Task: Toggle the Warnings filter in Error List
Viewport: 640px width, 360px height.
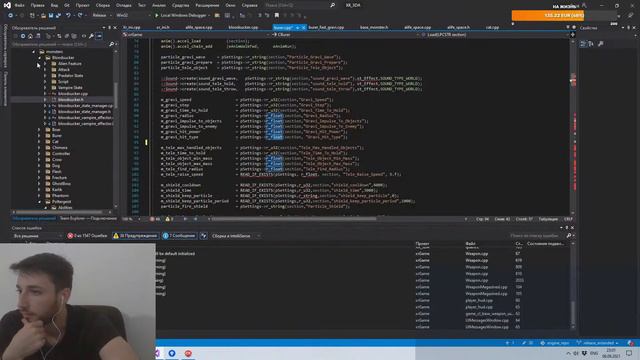Action: 135,236
